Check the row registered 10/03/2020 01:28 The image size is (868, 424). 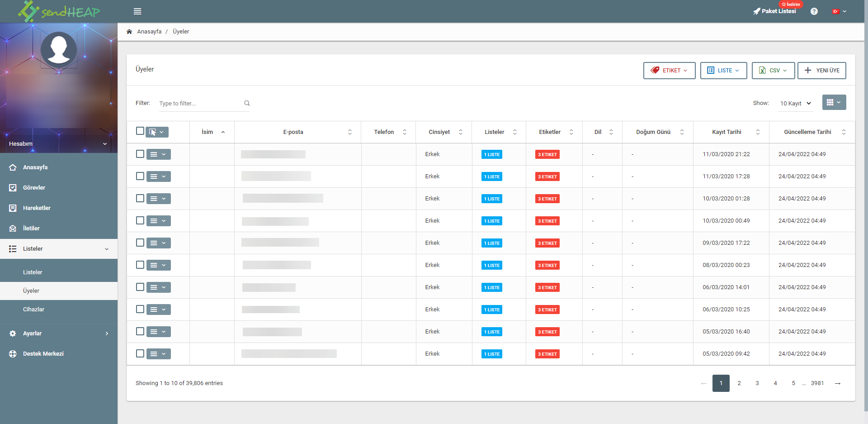pyautogui.click(x=140, y=198)
